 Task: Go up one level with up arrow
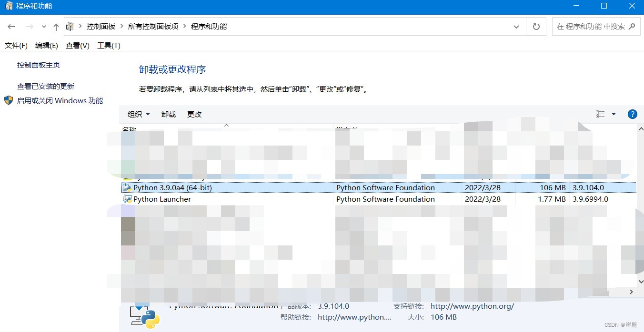tap(56, 27)
